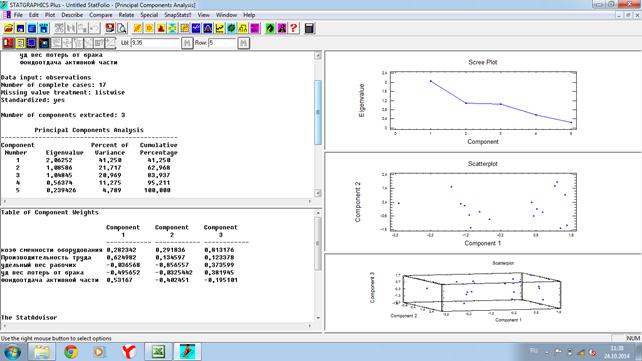Viewport: 642px width, 361px height.
Task: Click the magenta toolbar icon
Action: point(255,28)
